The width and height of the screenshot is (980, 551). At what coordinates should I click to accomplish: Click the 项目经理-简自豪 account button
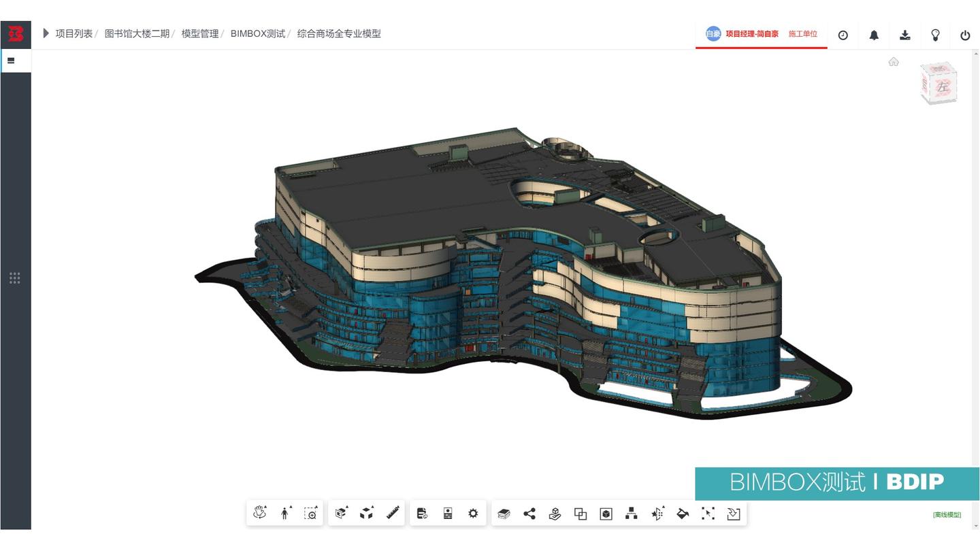751,33
